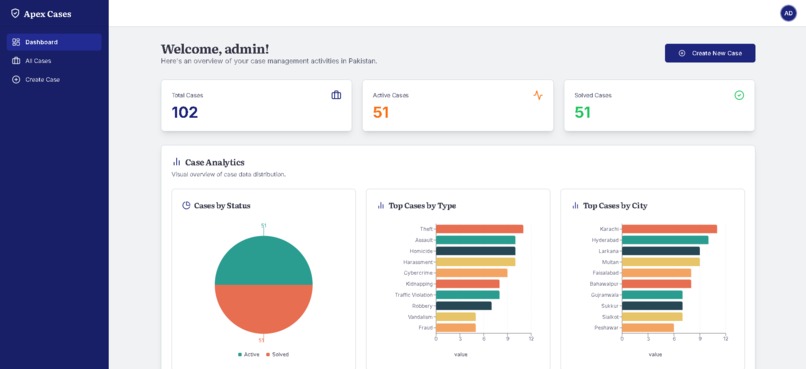Click the Fraud bar in Cases by Type
Screen dimensions: 806x369
(456, 327)
